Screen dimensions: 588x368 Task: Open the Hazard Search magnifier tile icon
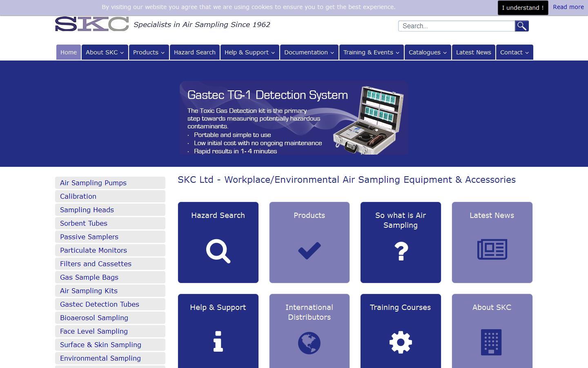218,251
